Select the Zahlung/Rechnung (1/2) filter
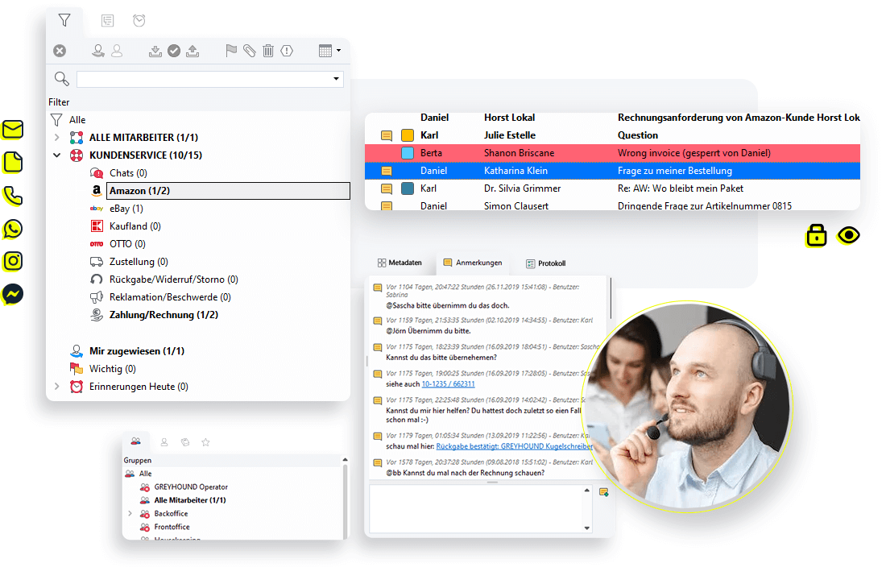 point(164,315)
